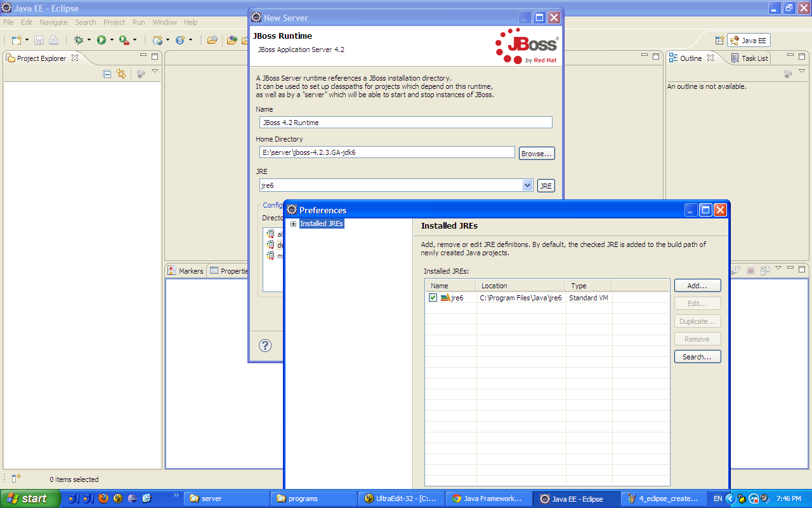This screenshot has height=508, width=812.
Task: Toggle the Java EE perspective button
Action: (749, 39)
